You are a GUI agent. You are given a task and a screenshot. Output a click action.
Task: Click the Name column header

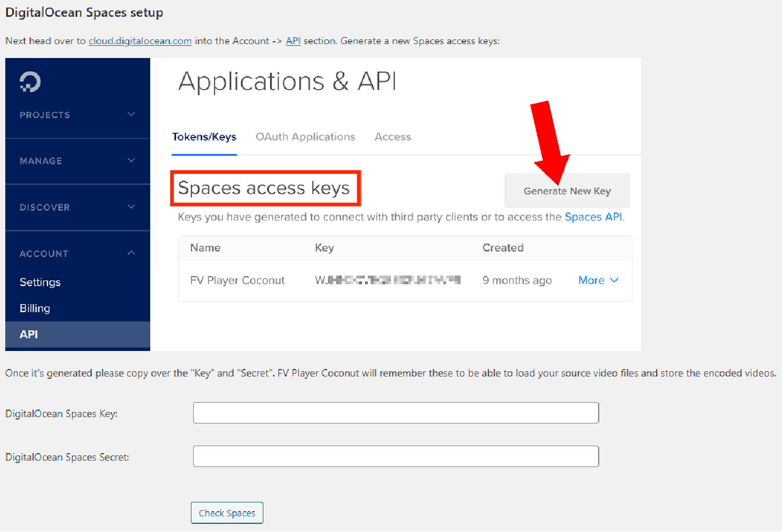click(205, 248)
